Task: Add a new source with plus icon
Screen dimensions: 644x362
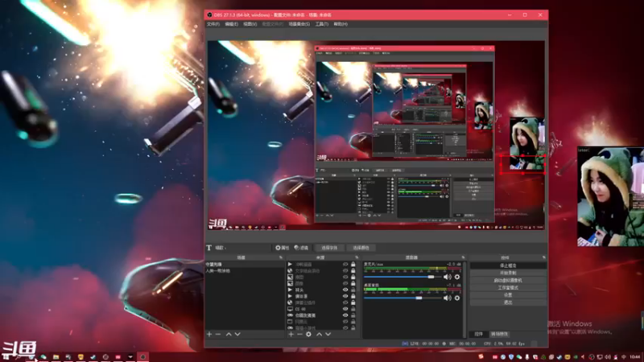Action: 291,334
